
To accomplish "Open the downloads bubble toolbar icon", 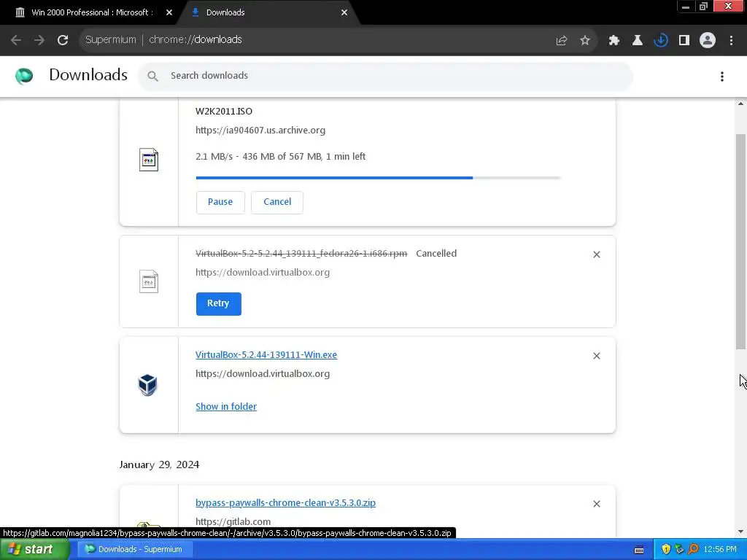I will pos(661,41).
